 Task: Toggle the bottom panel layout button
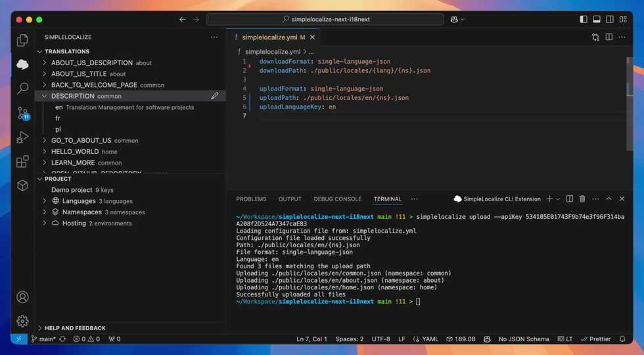pyautogui.click(x=597, y=20)
